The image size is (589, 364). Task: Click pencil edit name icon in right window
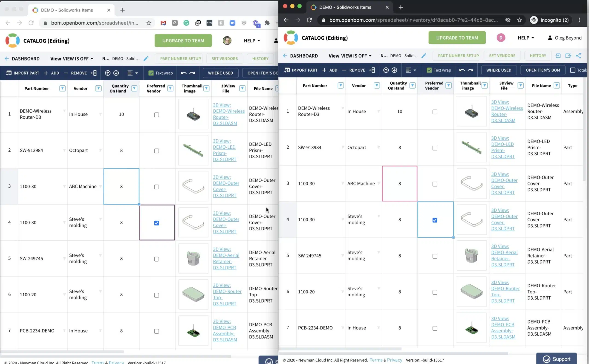(x=424, y=56)
